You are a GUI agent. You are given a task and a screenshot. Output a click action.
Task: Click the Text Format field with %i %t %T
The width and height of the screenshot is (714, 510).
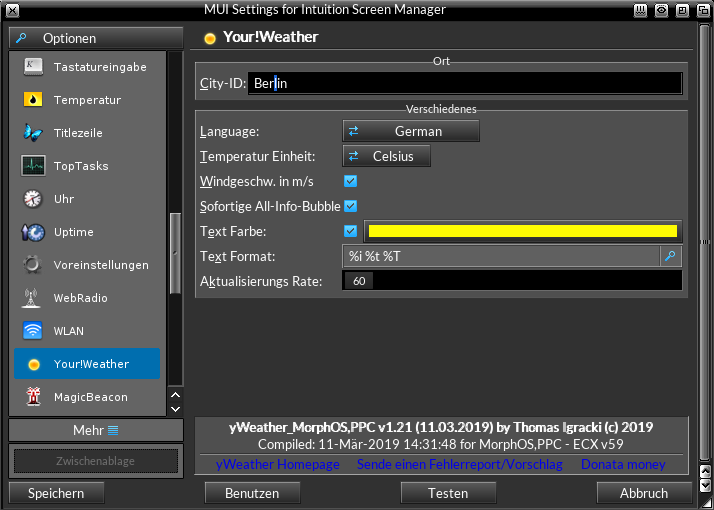click(x=501, y=256)
